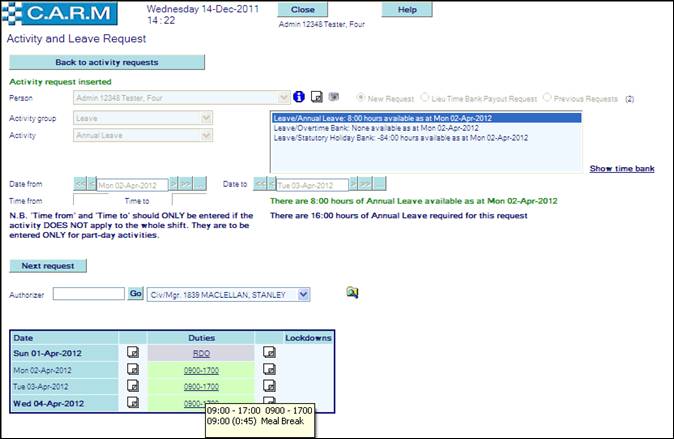Image resolution: width=674 pixels, height=439 pixels.
Task: Click the search icon right of Authorizer dropdown
Action: tap(352, 292)
